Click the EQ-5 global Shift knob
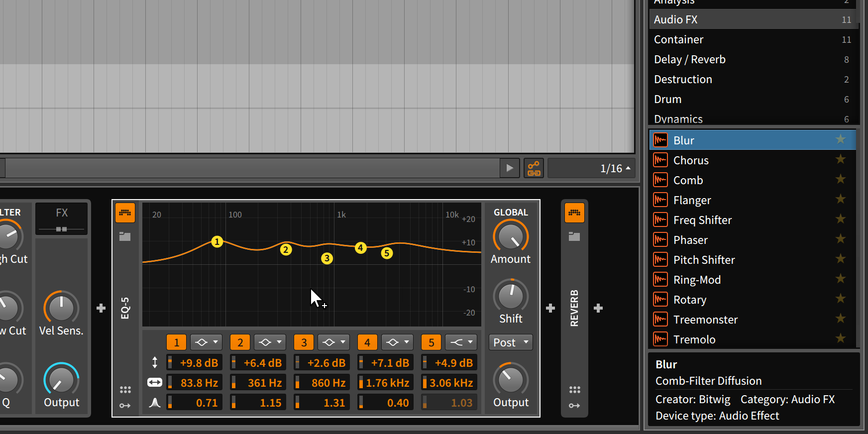868x434 pixels. click(x=511, y=296)
